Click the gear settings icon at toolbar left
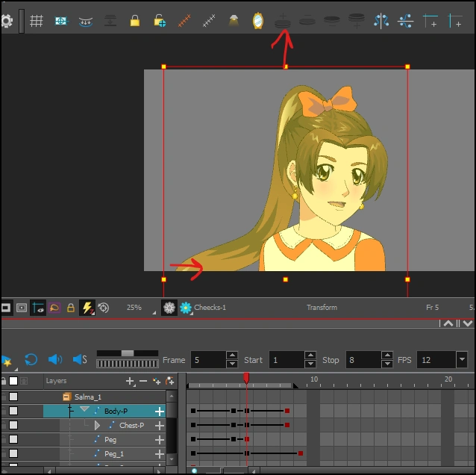 tap(7, 21)
